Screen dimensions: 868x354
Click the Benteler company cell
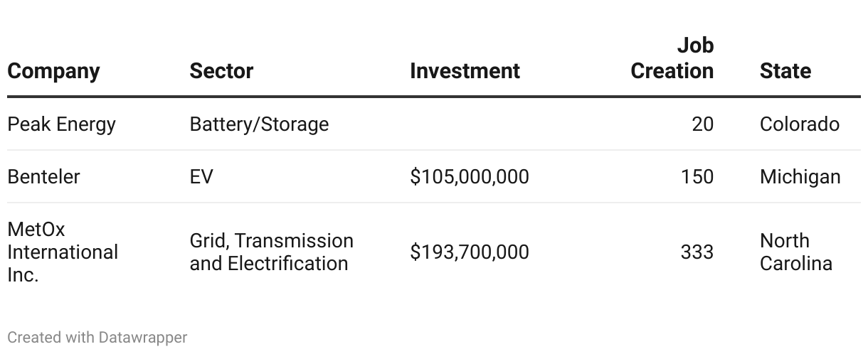pos(43,176)
